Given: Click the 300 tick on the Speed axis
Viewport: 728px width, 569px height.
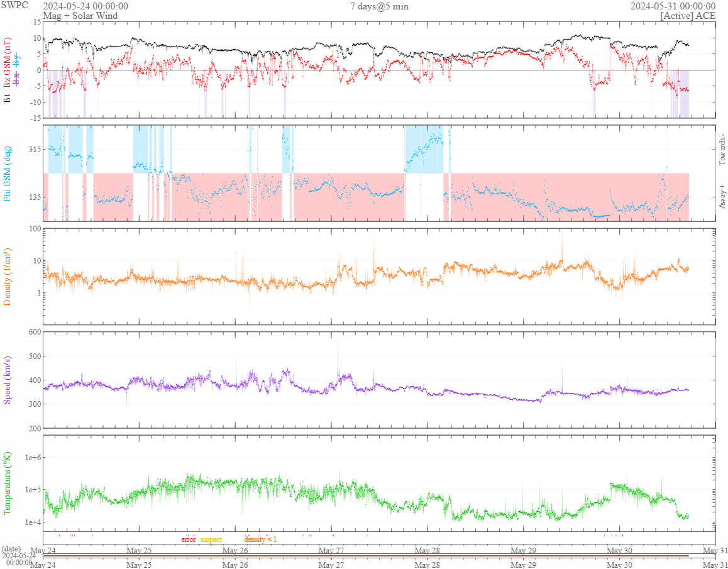Looking at the screenshot, I should coord(35,404).
